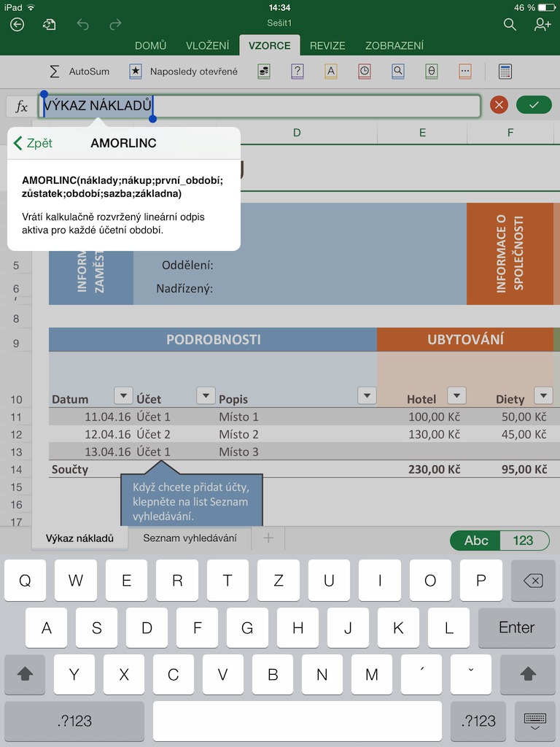Screen dimensions: 560x747
Task: Insert AutoSum function
Action: (79, 71)
